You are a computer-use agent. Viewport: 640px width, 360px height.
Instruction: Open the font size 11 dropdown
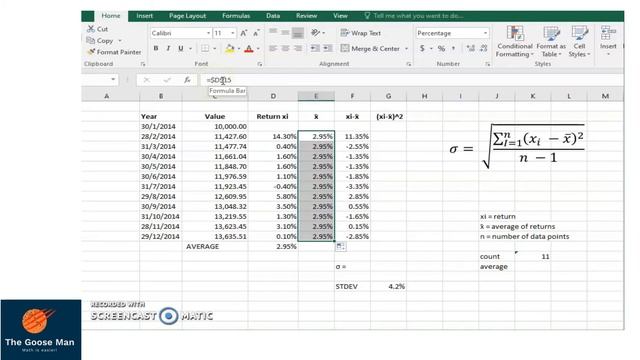tap(233, 33)
